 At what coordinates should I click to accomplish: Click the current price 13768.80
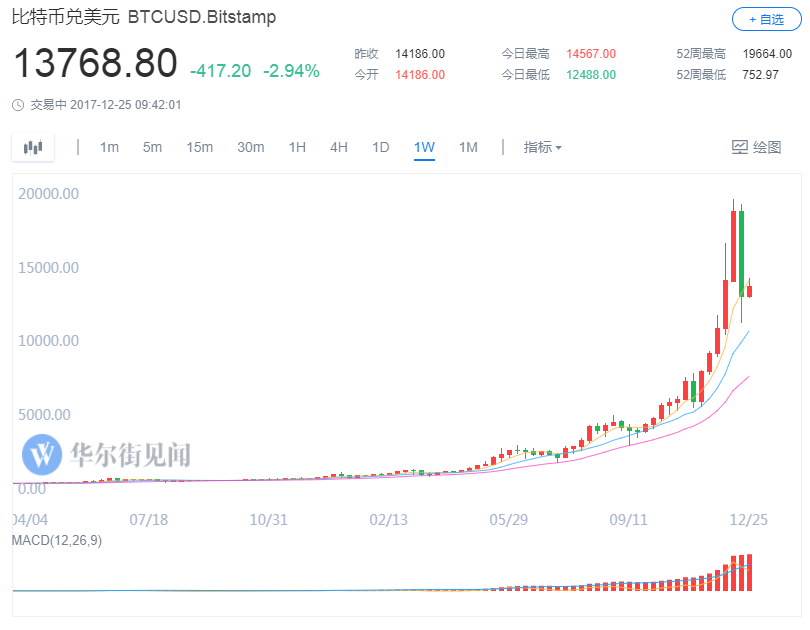click(96, 63)
